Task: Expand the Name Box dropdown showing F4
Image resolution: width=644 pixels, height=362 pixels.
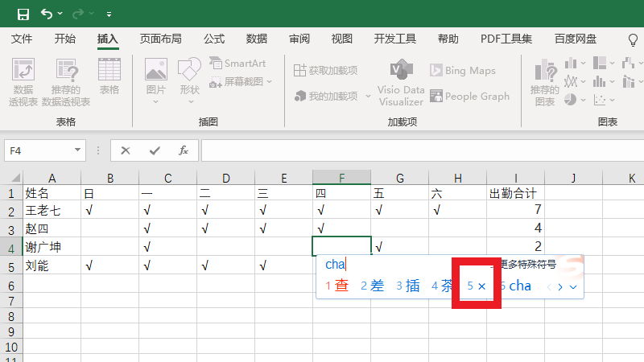Action: tap(78, 150)
